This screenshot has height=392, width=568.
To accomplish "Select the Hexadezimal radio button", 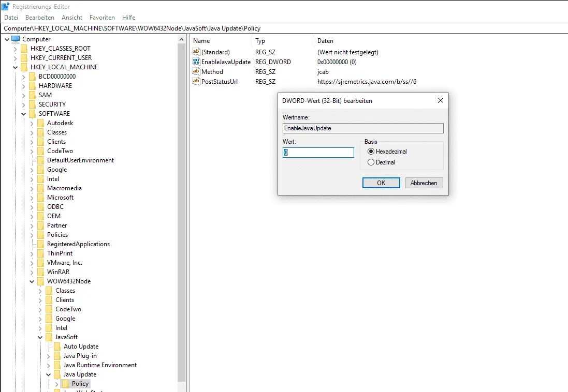I will click(371, 152).
